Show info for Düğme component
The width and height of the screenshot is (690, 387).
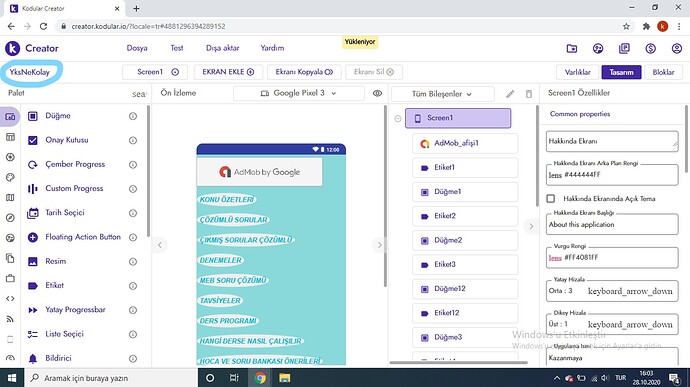133,116
